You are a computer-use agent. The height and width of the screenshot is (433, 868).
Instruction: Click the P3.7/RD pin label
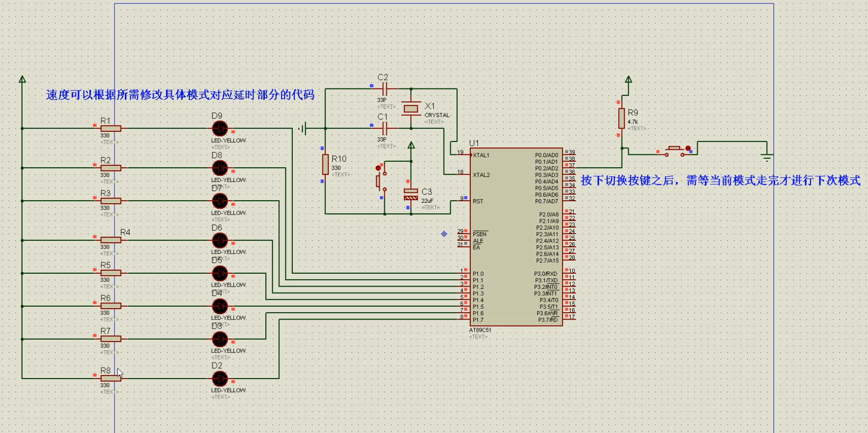pos(548,320)
